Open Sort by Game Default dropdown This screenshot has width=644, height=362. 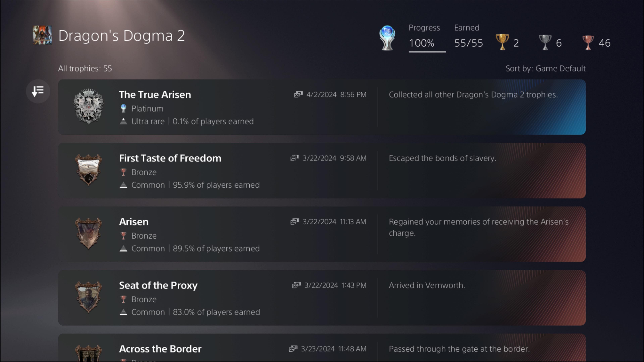pos(546,68)
